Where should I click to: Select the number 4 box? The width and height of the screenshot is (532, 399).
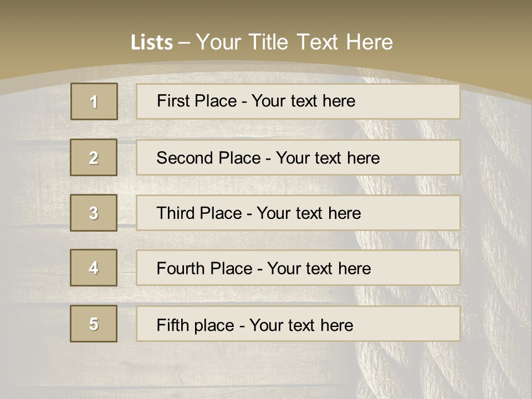[94, 268]
